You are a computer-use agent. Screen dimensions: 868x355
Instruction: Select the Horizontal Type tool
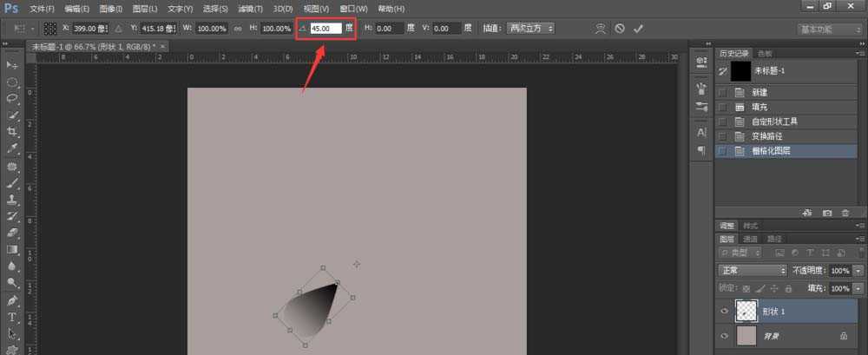click(12, 318)
